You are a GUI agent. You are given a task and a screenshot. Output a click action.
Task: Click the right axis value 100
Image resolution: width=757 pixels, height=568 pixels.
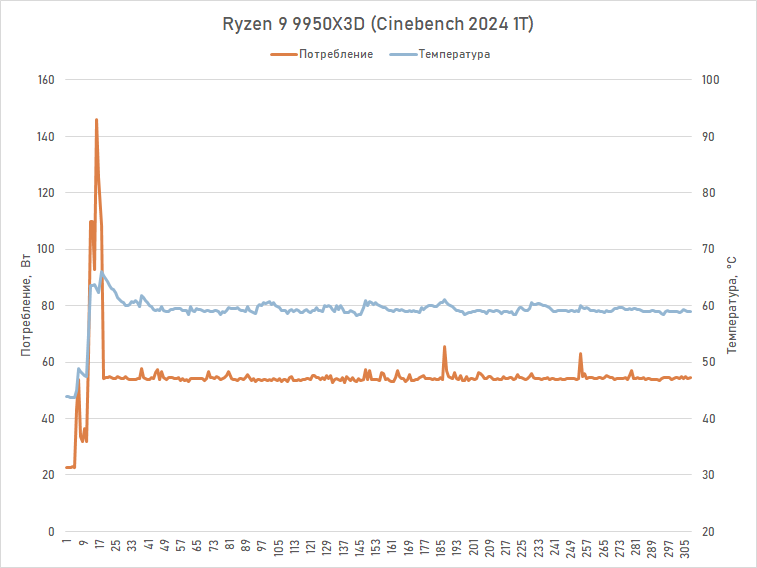coord(711,80)
